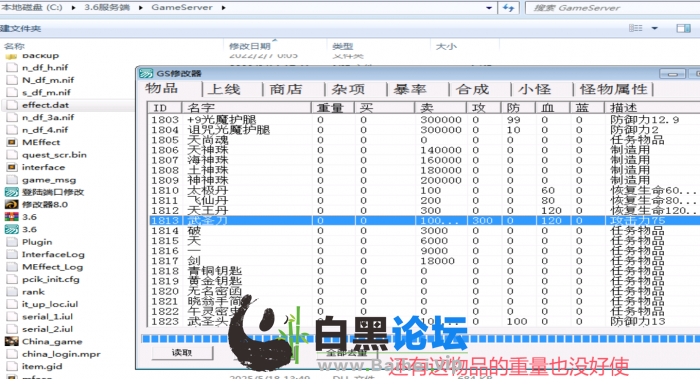The height and width of the screenshot is (379, 700).
Task: Select the 登陆端口修改 program icon
Action: click(12, 192)
